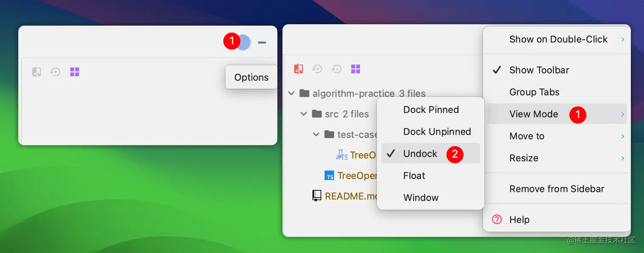
Task: Click purple Group By icon in left window
Action: pos(75,72)
